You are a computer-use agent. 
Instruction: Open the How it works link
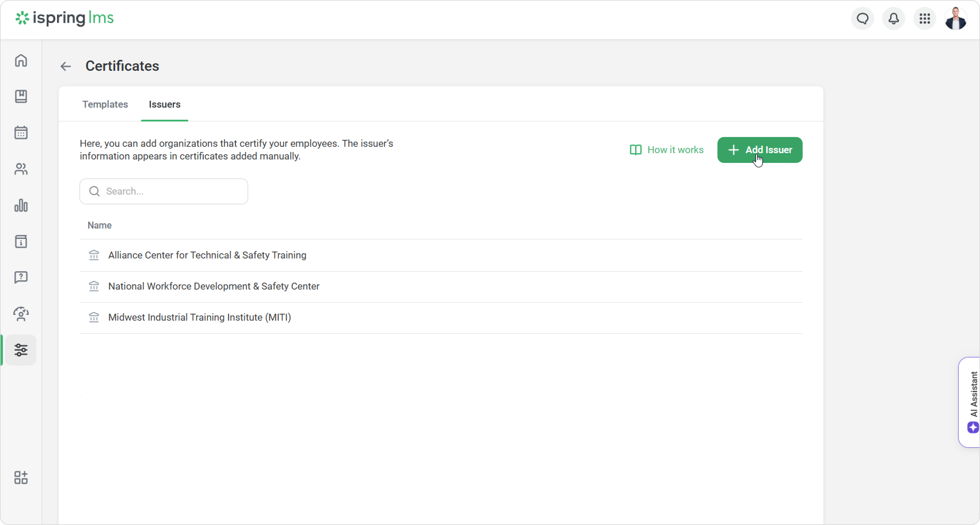coord(666,150)
